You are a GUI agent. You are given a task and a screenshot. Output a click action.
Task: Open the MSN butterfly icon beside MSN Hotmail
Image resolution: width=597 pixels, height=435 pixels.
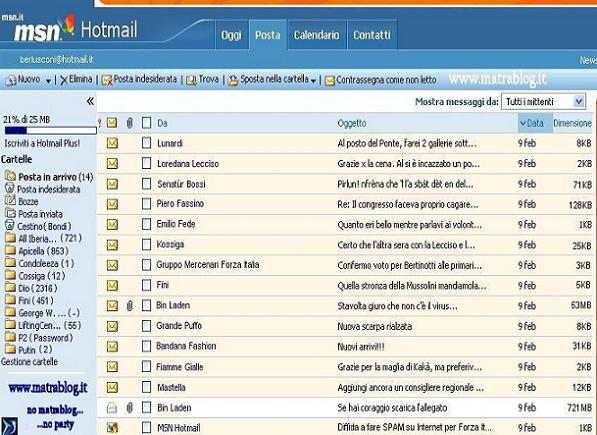112,428
